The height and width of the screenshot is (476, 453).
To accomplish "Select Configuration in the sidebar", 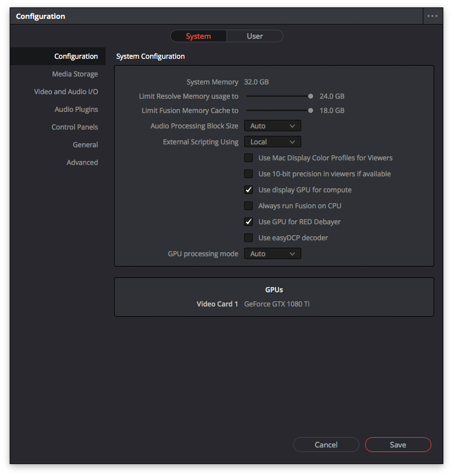I will tap(58, 57).
